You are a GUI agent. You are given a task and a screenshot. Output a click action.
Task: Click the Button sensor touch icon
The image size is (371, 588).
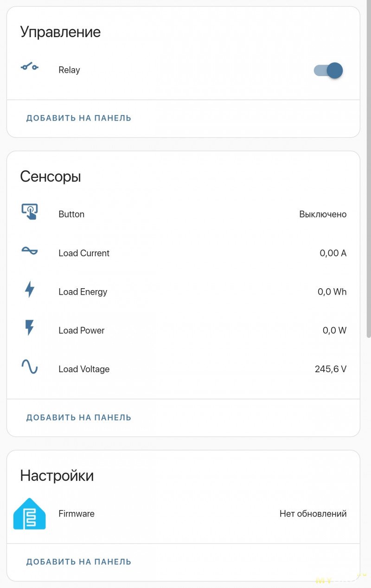point(30,212)
